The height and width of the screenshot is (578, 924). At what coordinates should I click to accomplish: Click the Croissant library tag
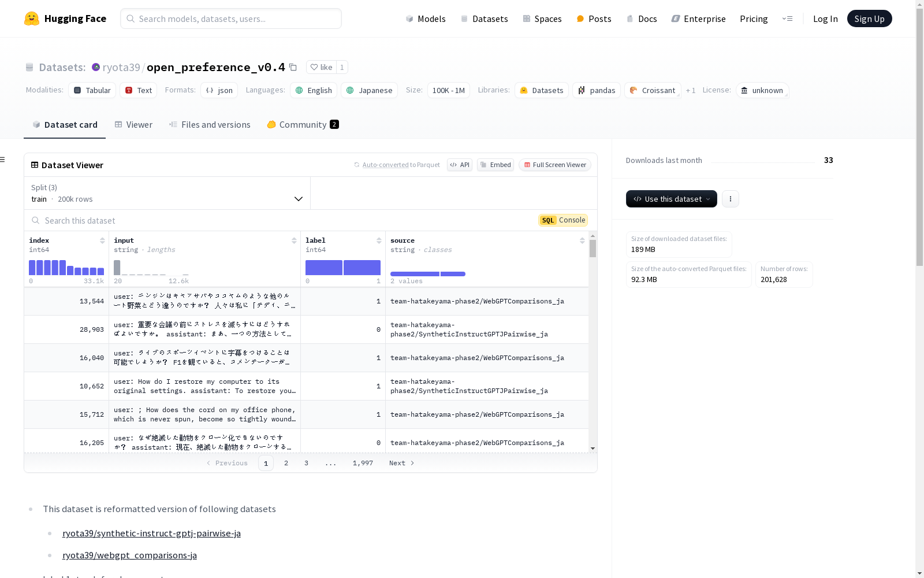point(653,90)
